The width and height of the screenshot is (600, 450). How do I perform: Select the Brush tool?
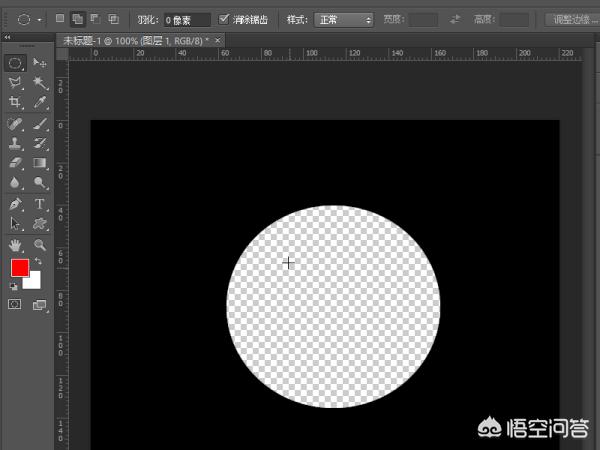[x=40, y=124]
